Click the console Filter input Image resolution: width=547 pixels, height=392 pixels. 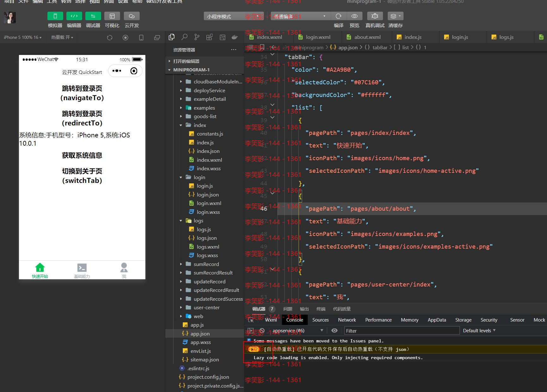(402, 330)
